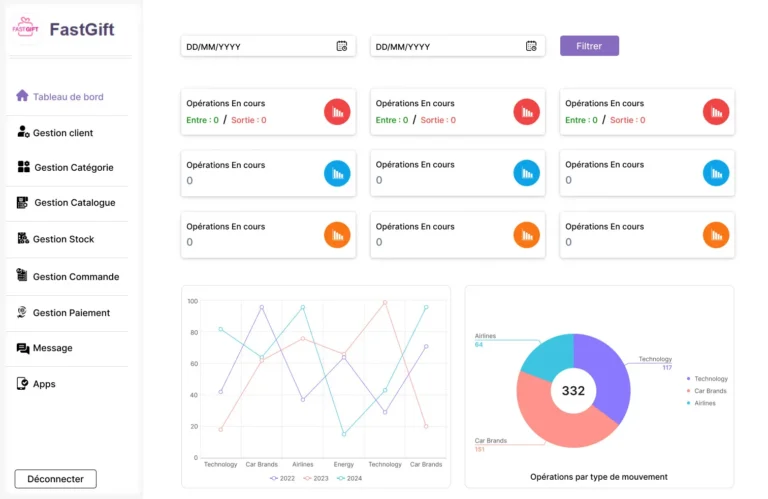Toggle the 2024 series in line chart legend

349,478
